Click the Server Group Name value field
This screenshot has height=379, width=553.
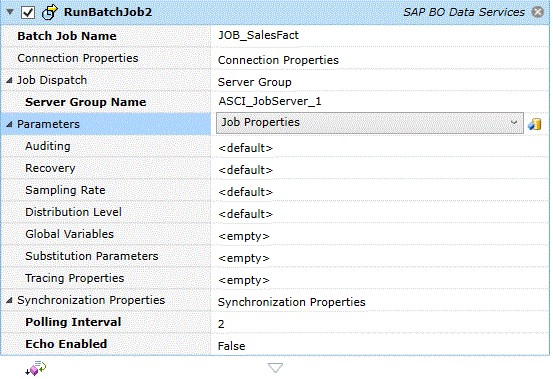[x=380, y=102]
